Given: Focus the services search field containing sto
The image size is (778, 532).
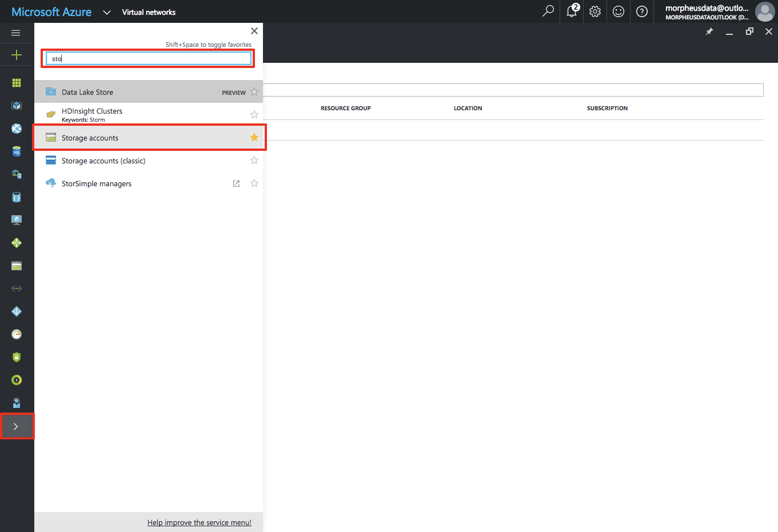Looking at the screenshot, I should pyautogui.click(x=149, y=58).
